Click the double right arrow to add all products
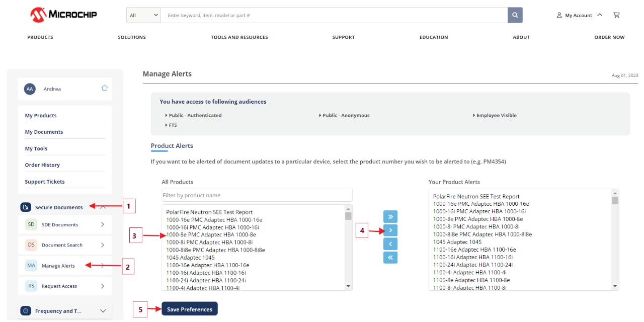Image resolution: width=644 pixels, height=322 pixels. [390, 216]
